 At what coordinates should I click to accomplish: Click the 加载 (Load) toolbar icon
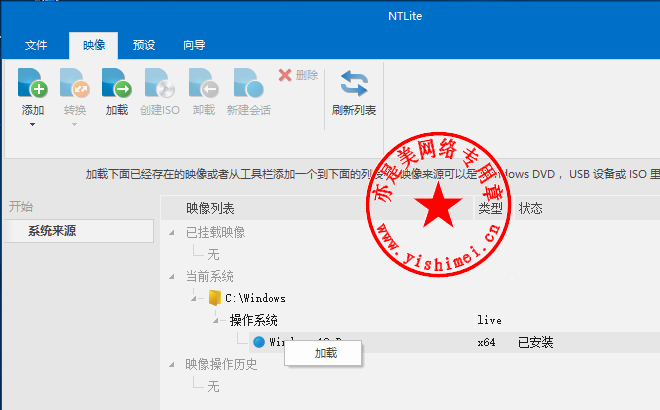(117, 83)
